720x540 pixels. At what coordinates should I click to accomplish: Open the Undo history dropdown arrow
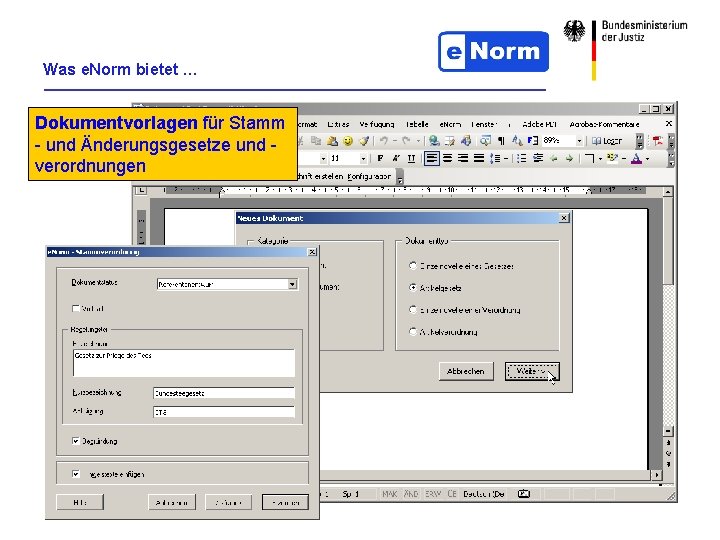click(394, 141)
